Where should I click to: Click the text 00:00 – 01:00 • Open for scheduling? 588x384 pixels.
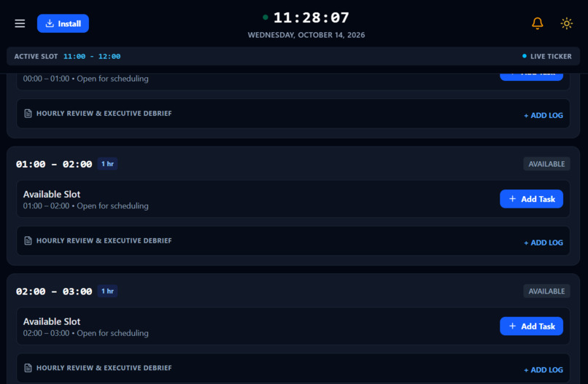(86, 79)
